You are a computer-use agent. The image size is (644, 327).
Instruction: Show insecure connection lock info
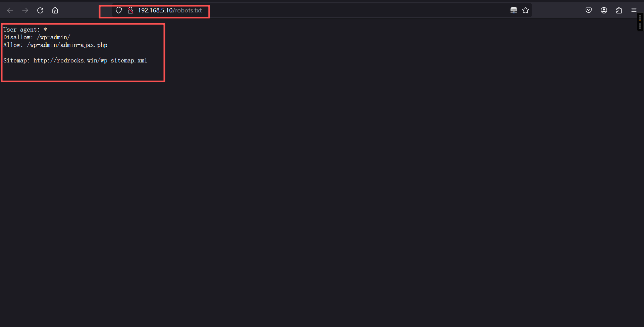130,10
